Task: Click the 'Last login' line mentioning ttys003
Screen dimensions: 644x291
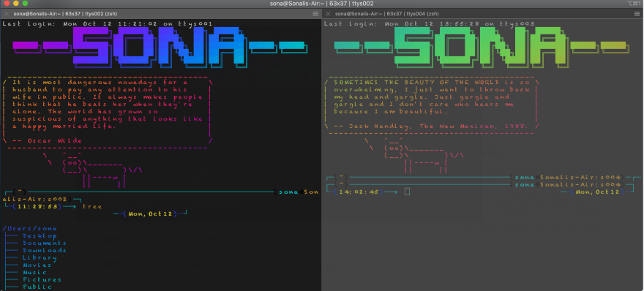Action: point(429,24)
